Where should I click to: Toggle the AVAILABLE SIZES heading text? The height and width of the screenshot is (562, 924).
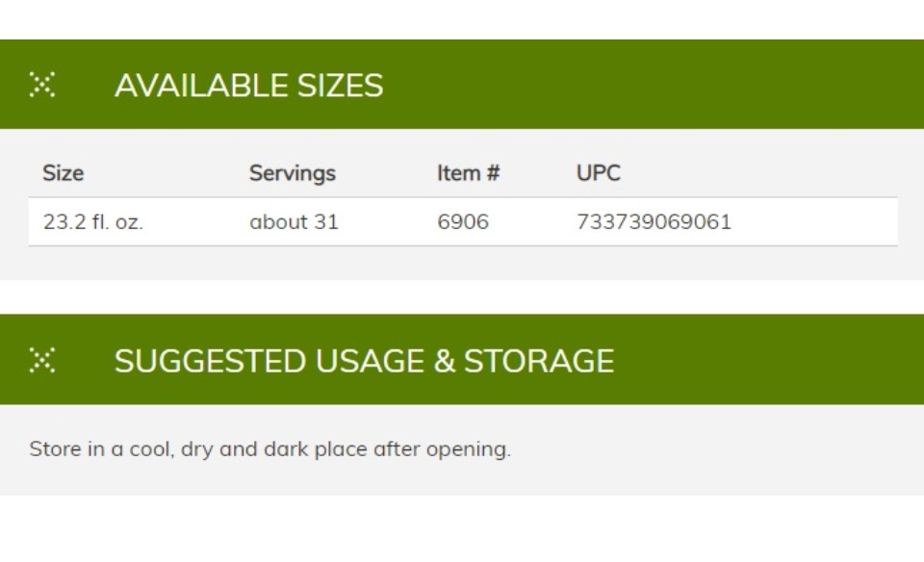pos(248,86)
